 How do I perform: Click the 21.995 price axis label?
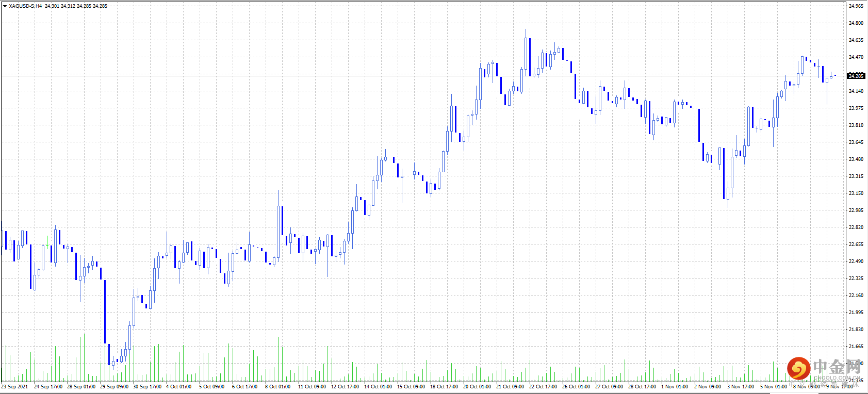coord(856,313)
